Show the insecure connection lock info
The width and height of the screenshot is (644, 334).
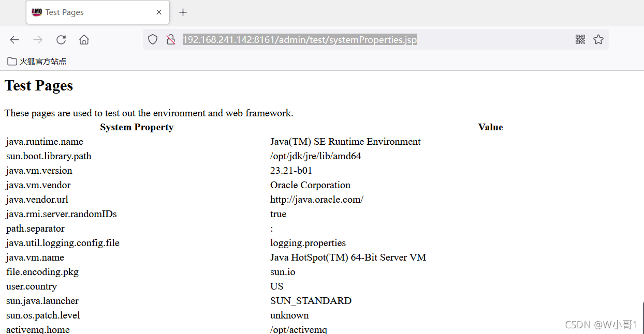point(171,40)
